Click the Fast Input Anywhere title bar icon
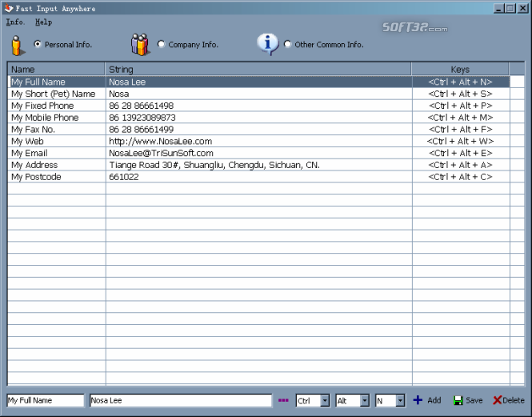The height and width of the screenshot is (417, 532). [x=9, y=8]
